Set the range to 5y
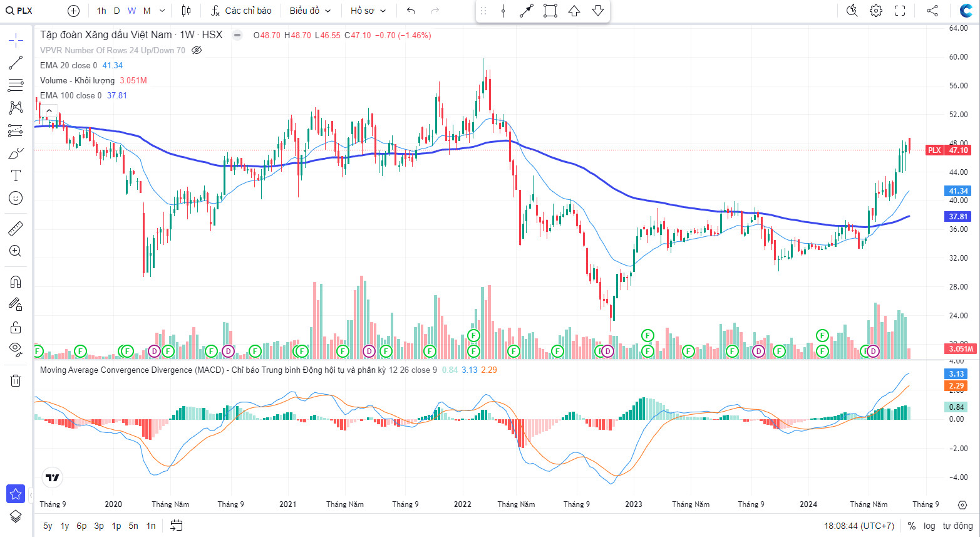Image resolution: width=980 pixels, height=537 pixels. coord(48,526)
